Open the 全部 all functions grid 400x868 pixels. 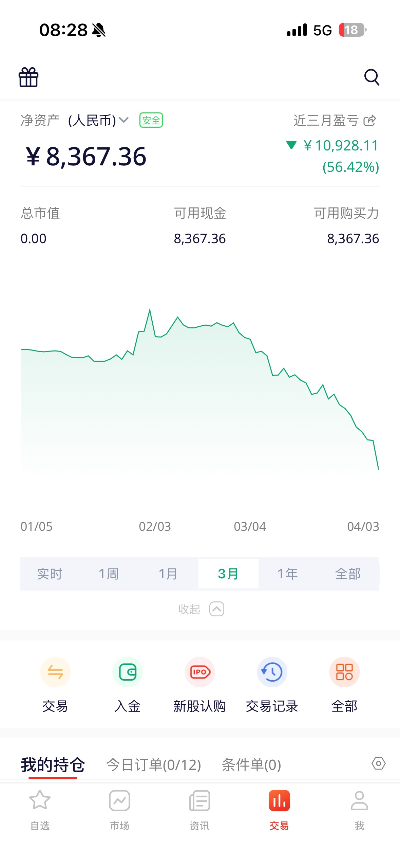click(x=344, y=672)
